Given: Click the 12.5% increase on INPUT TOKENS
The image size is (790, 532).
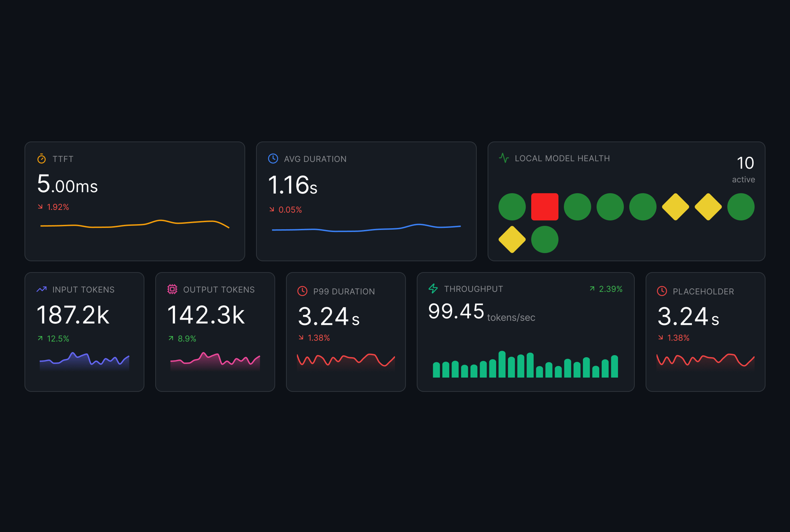Looking at the screenshot, I should [x=54, y=338].
